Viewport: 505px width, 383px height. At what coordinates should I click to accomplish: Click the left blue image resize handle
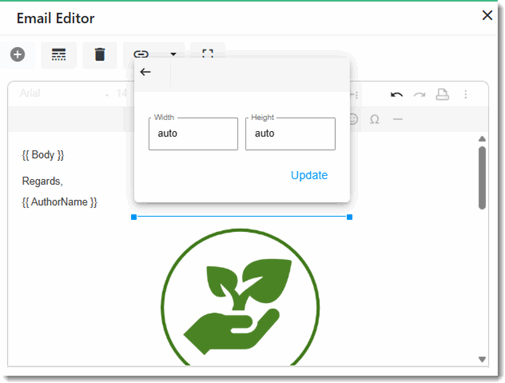coord(134,217)
